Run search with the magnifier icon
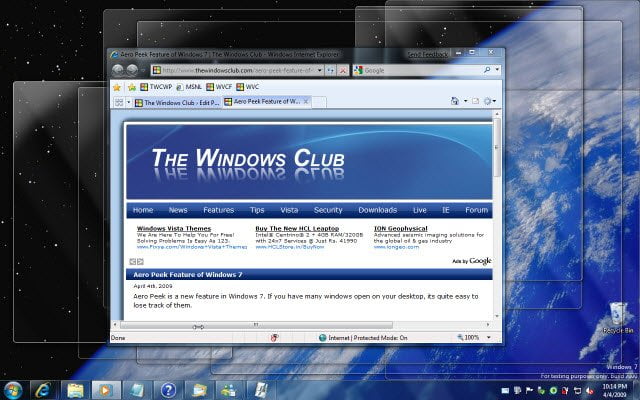640x400 pixels. point(487,70)
